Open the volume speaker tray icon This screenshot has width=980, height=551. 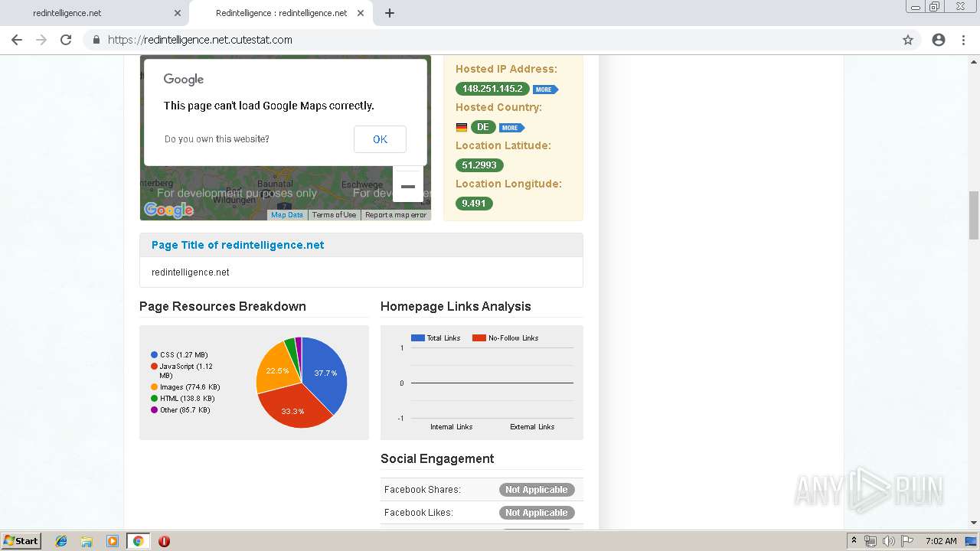(x=888, y=541)
